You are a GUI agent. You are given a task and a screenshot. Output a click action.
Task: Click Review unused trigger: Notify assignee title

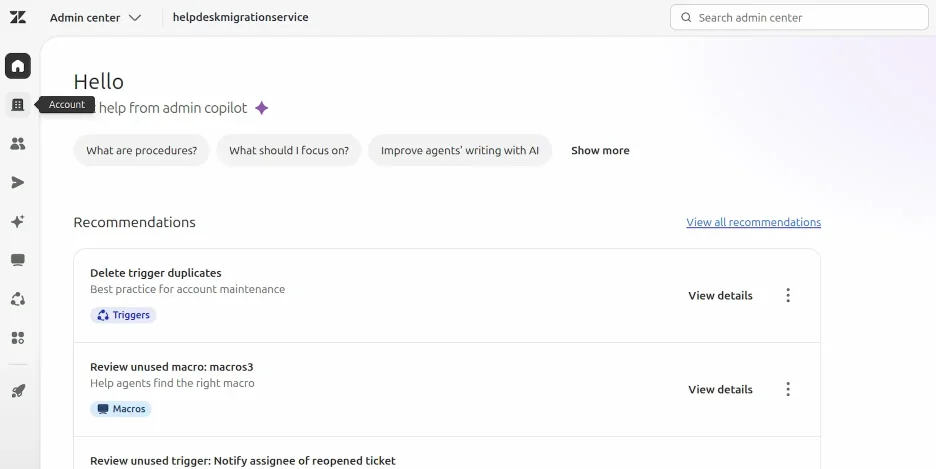[x=243, y=461]
